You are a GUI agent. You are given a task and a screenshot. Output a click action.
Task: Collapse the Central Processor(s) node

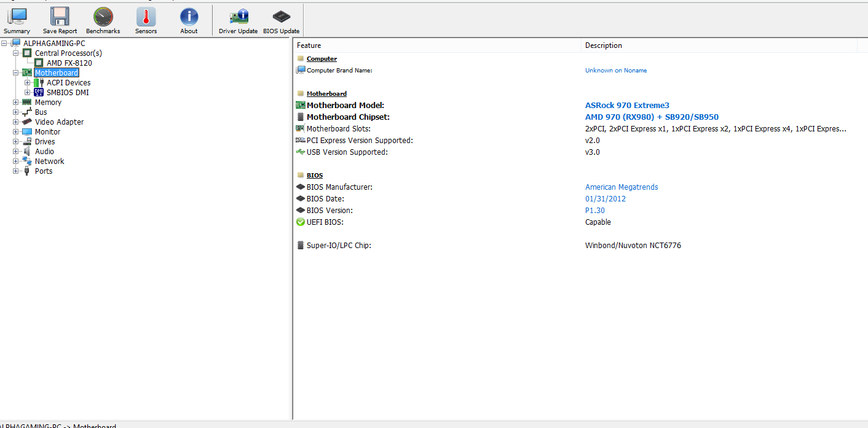coord(16,53)
